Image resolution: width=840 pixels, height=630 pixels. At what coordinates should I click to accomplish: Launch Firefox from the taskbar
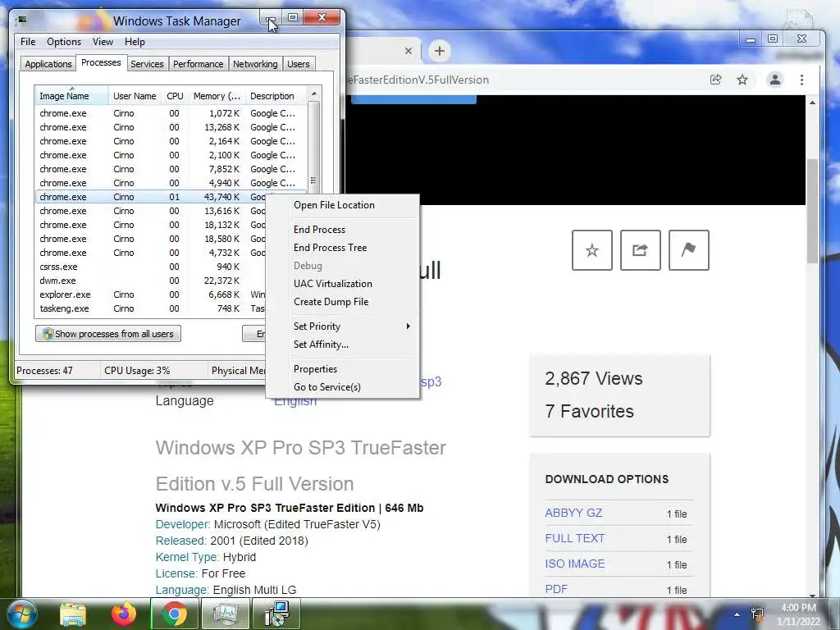124,614
